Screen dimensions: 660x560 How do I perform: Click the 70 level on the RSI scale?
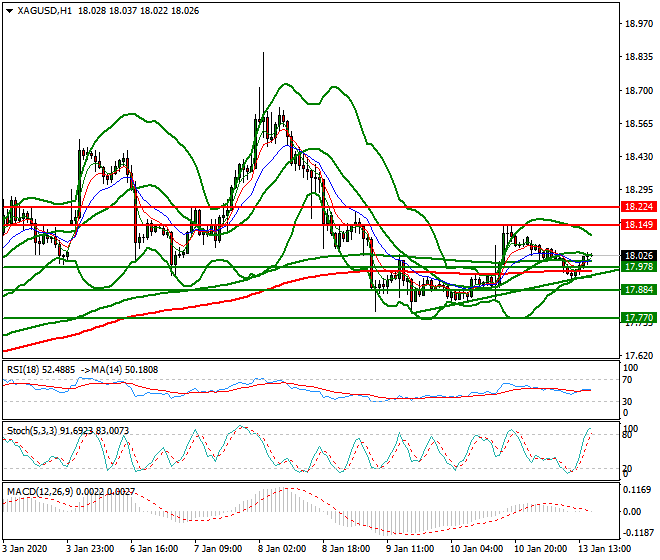point(627,380)
